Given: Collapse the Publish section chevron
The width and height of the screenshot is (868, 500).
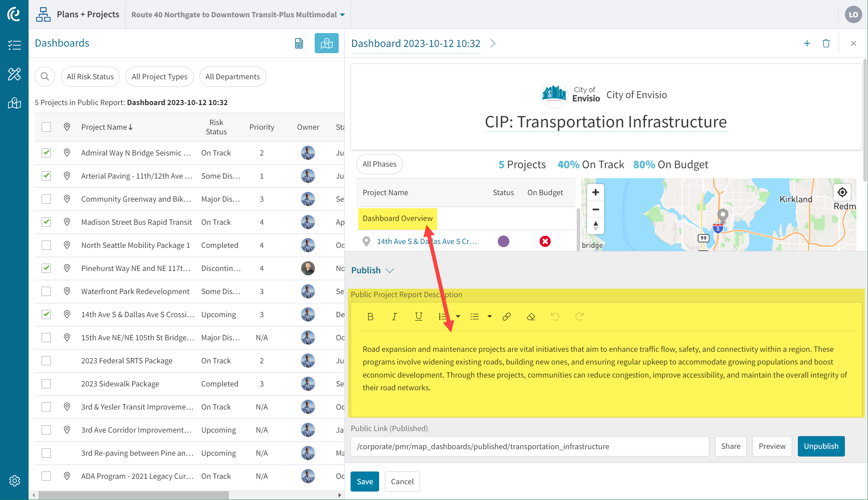Looking at the screenshot, I should point(390,271).
